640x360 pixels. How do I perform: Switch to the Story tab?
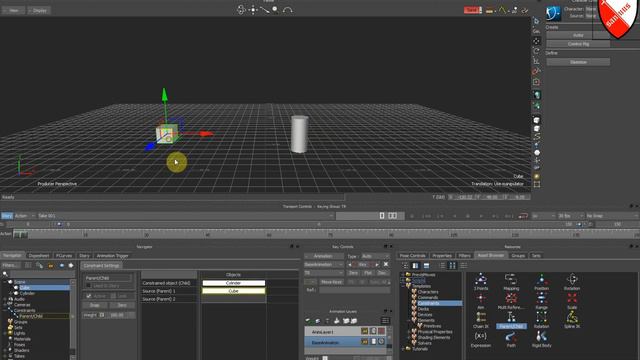84,256
